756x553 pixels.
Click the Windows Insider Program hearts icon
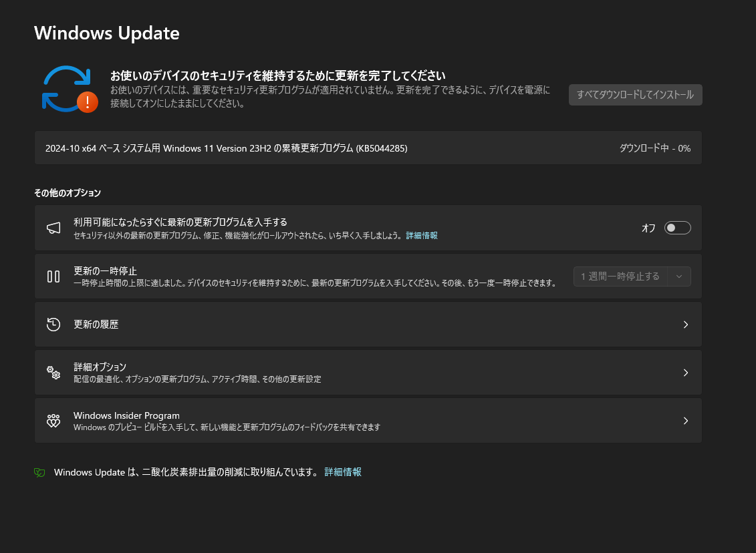click(x=53, y=421)
